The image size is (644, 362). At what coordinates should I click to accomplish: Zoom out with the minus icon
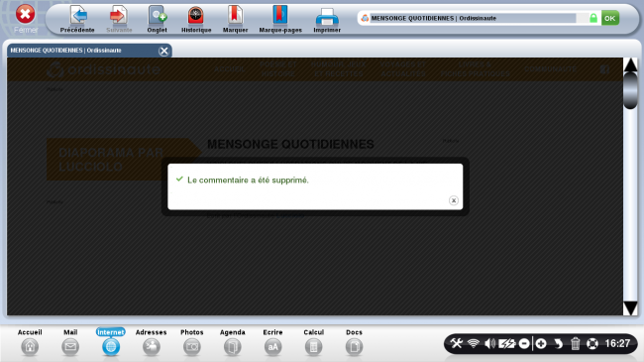point(524,343)
